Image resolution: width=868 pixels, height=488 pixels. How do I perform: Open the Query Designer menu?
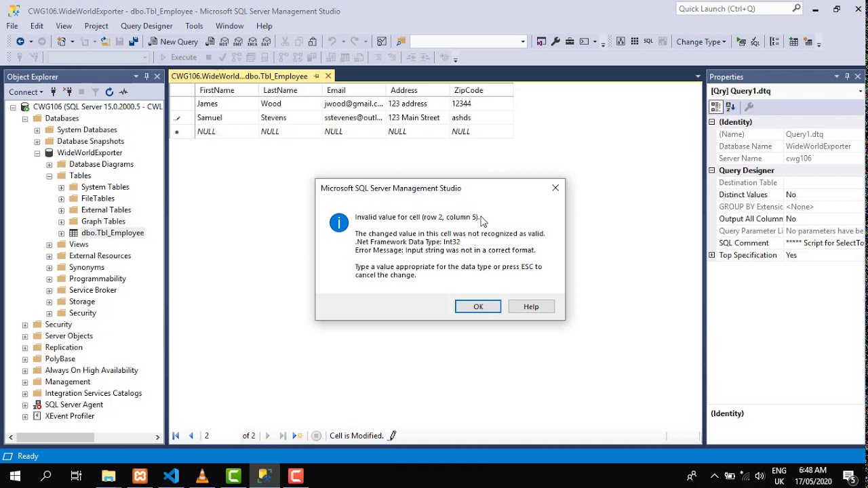click(x=146, y=26)
